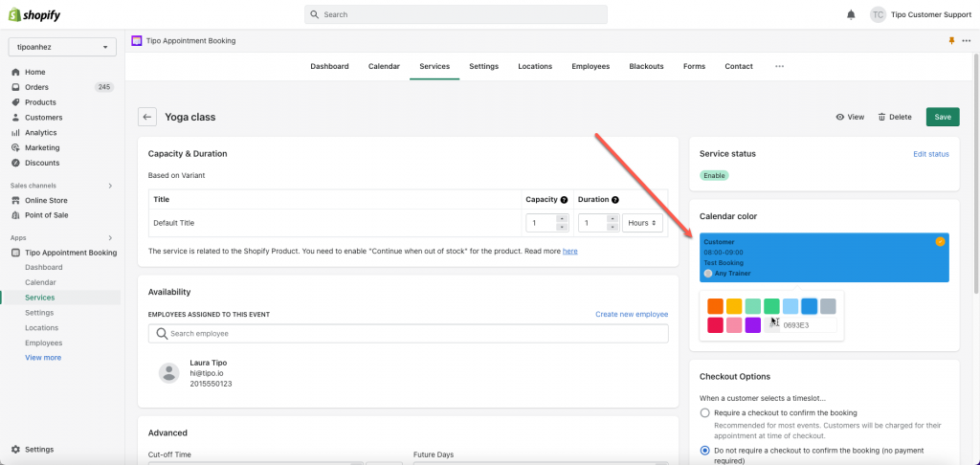Click the Delete button
980x465 pixels.
pos(895,117)
